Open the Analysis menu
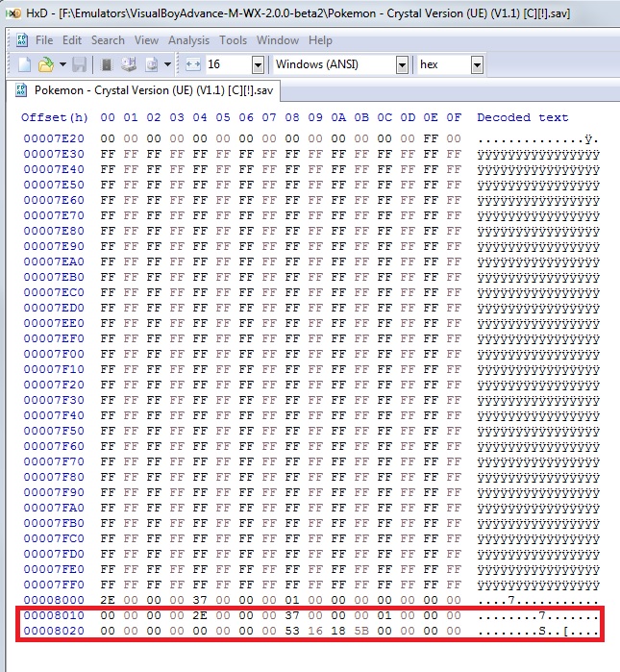 coord(188,40)
